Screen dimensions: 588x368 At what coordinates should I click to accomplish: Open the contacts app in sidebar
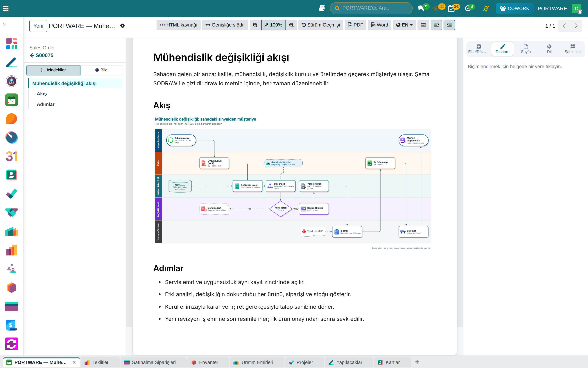(x=11, y=175)
